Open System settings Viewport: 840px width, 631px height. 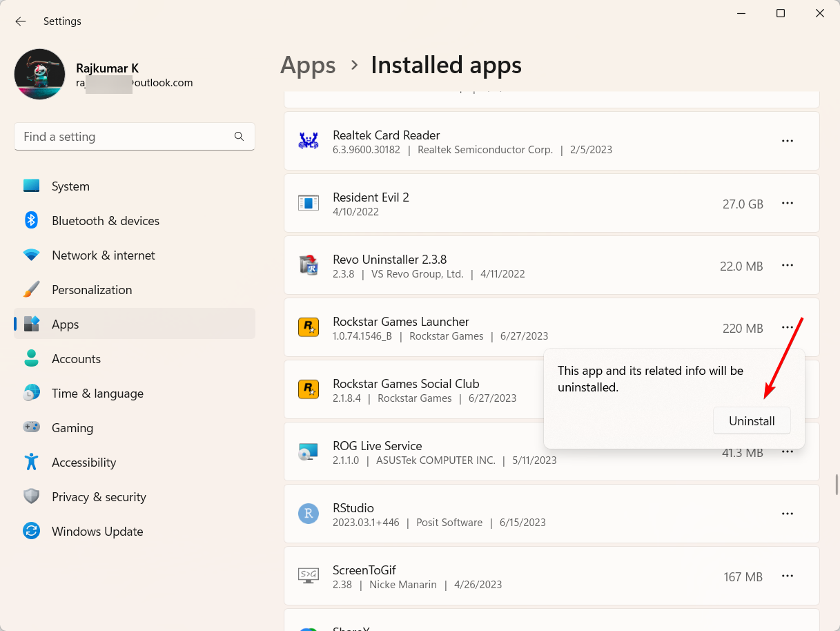point(135,186)
